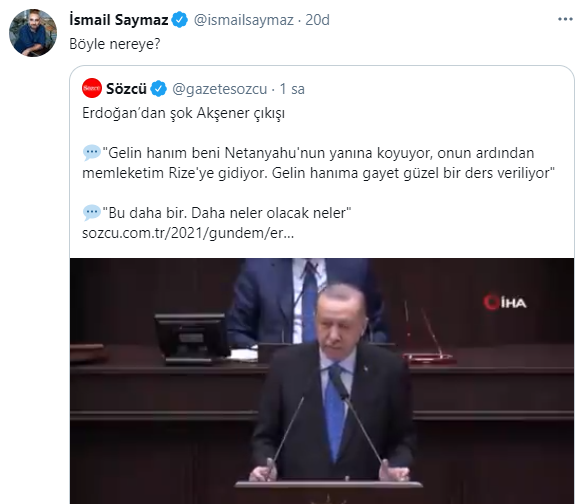
Task: Click the speech bubble emoji before 'Bu daha bir'
Action: pyautogui.click(x=91, y=213)
